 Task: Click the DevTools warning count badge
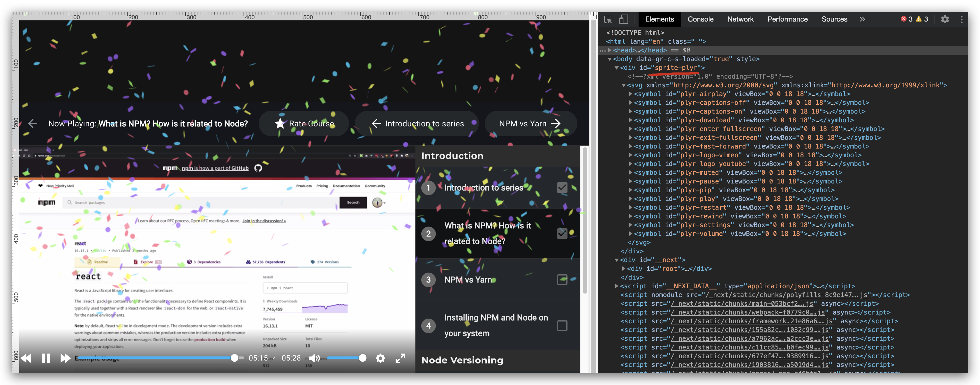[922, 19]
